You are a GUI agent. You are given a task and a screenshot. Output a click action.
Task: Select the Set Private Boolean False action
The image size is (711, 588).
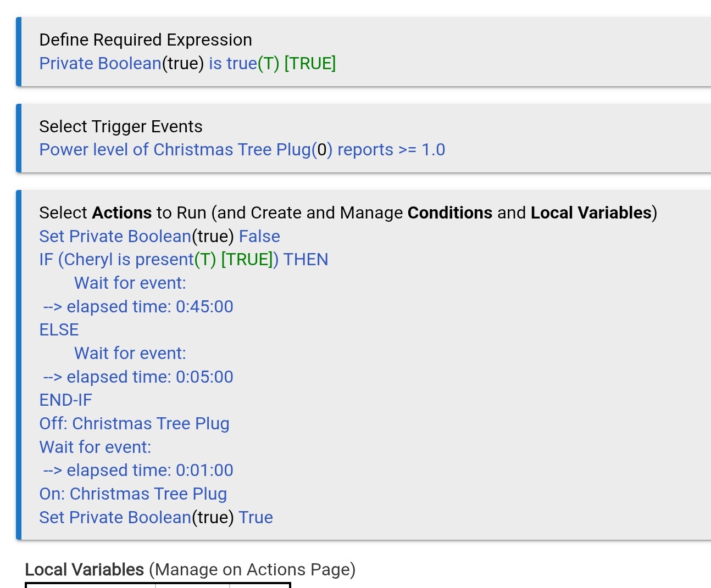coord(159,237)
